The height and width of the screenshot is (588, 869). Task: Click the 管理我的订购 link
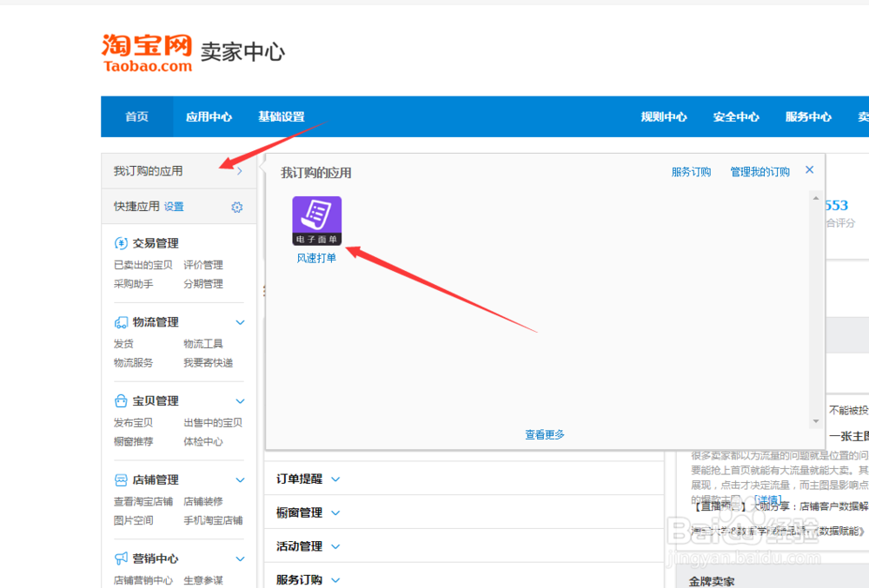tap(760, 172)
